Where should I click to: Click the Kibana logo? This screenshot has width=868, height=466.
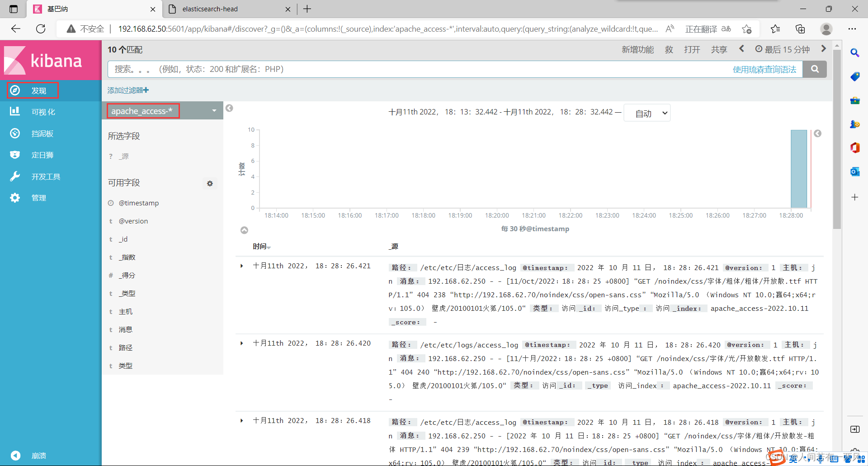(43, 61)
